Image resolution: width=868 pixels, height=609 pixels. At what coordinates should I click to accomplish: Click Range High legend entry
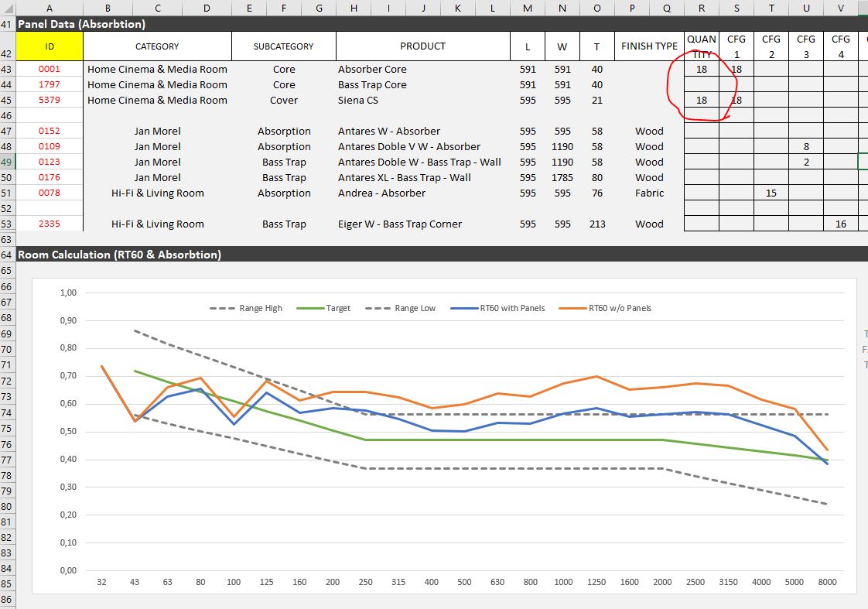[x=246, y=309]
